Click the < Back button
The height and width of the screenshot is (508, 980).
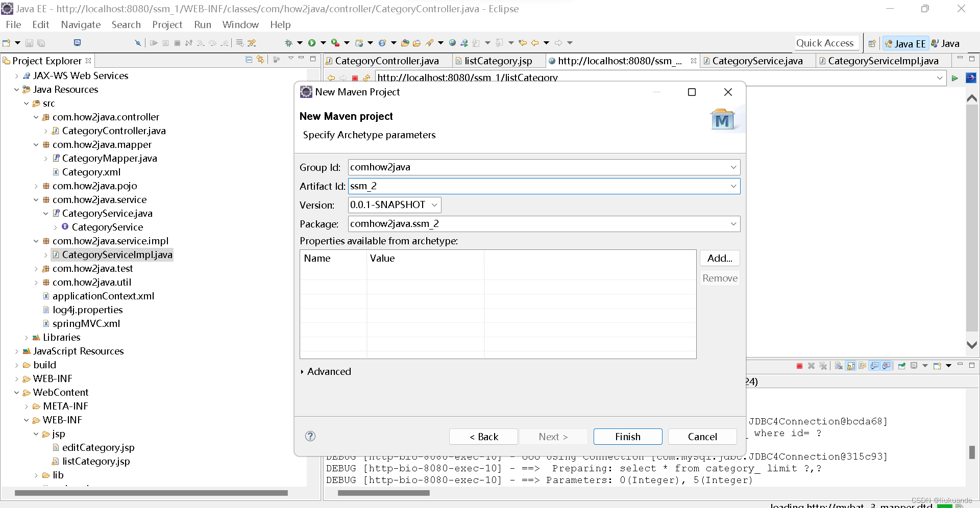(483, 437)
